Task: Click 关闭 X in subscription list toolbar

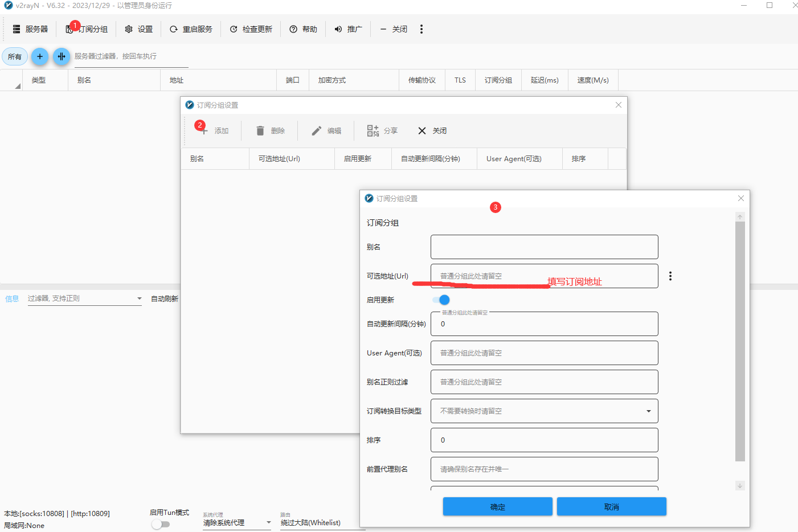Action: tap(432, 131)
